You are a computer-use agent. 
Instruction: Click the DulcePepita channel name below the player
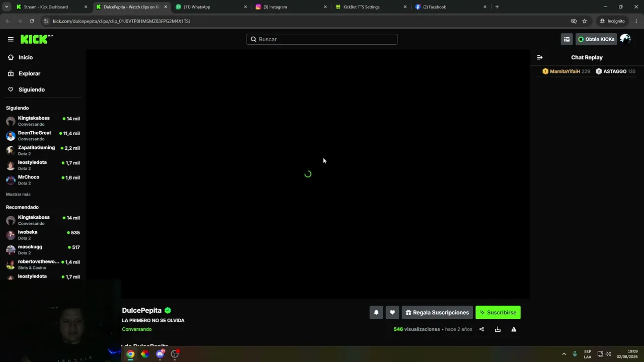[x=142, y=310]
